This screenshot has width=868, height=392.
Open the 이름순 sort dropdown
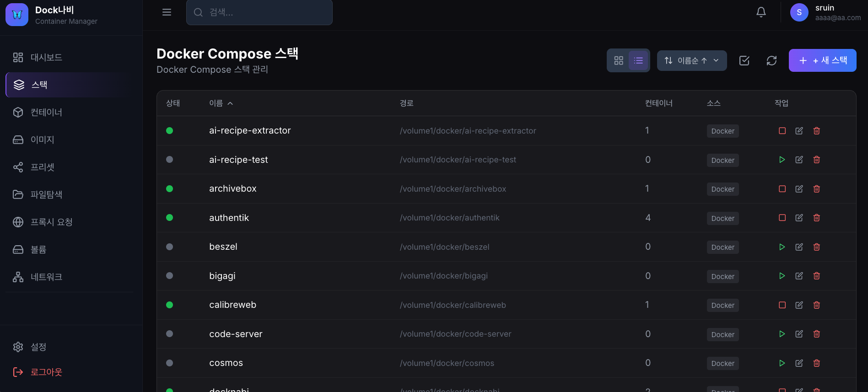click(x=691, y=60)
